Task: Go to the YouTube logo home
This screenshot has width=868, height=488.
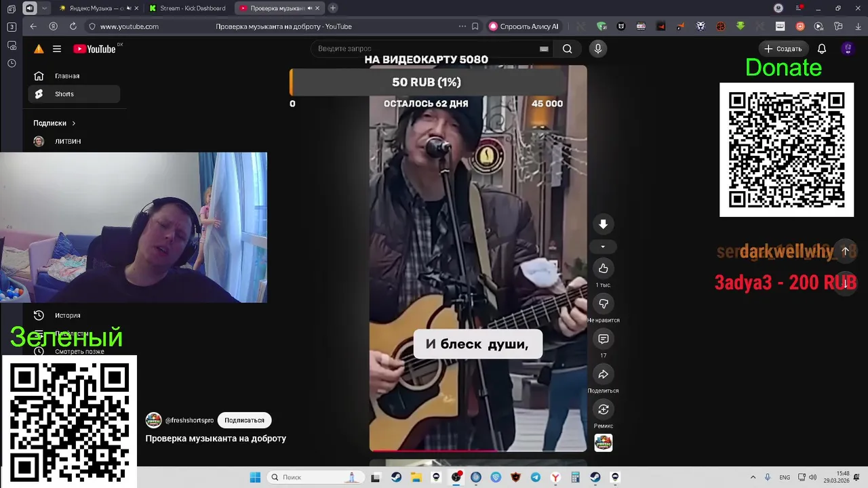Action: pyautogui.click(x=94, y=49)
